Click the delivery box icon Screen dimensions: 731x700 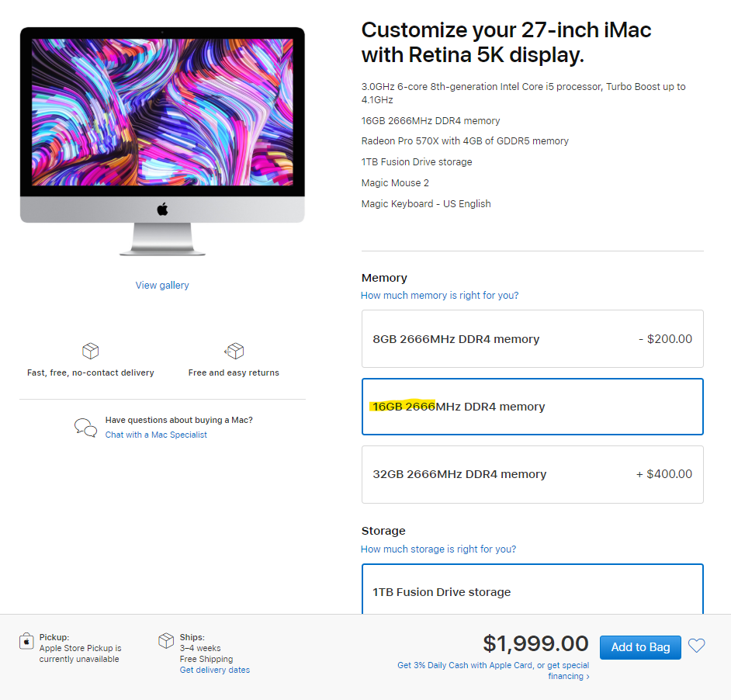[90, 352]
